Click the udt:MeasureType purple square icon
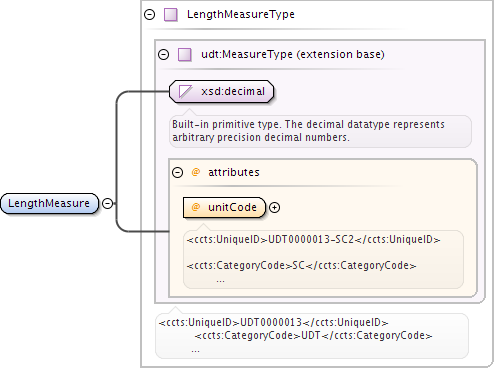 [185, 54]
